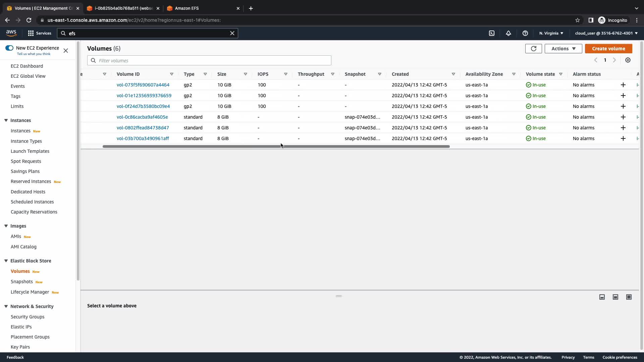Click the Create volume button
Screen dimensions: 644x362
click(x=608, y=49)
